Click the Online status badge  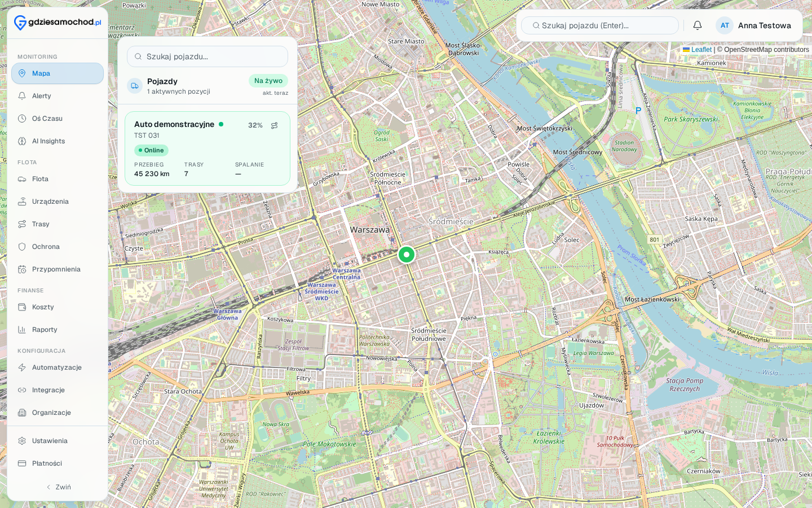coord(151,150)
